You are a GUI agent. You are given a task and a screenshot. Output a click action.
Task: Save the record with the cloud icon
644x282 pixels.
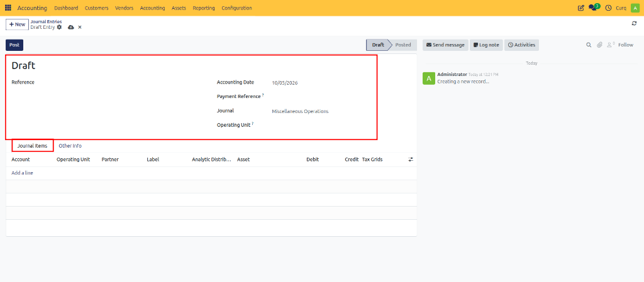pos(71,27)
